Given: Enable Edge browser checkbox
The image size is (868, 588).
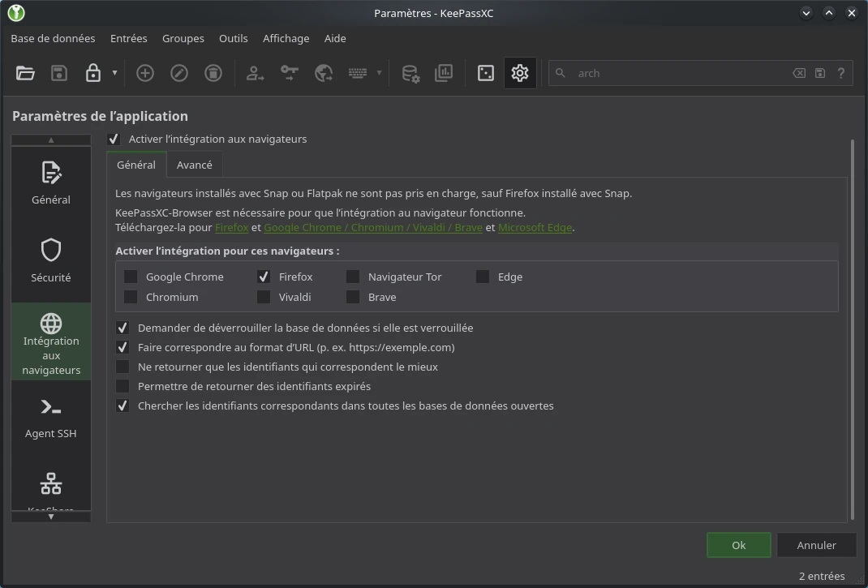Looking at the screenshot, I should coord(483,277).
